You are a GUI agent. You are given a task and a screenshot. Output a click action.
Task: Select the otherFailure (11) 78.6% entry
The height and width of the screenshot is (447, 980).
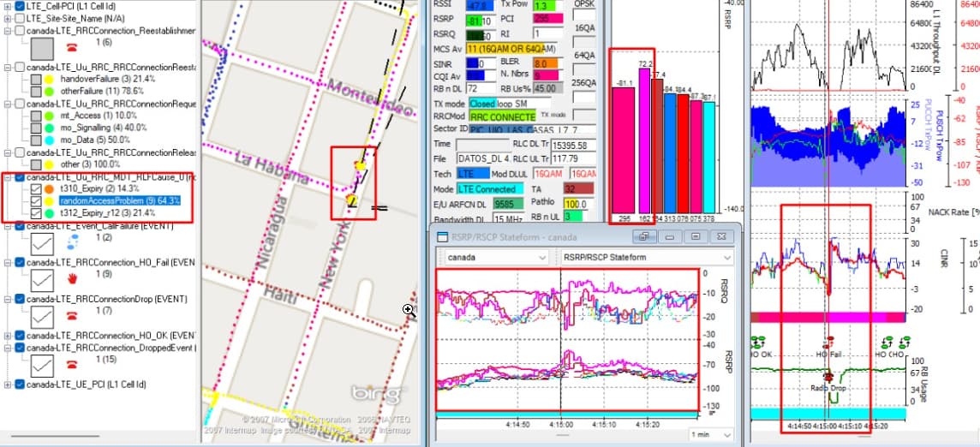pos(107,90)
